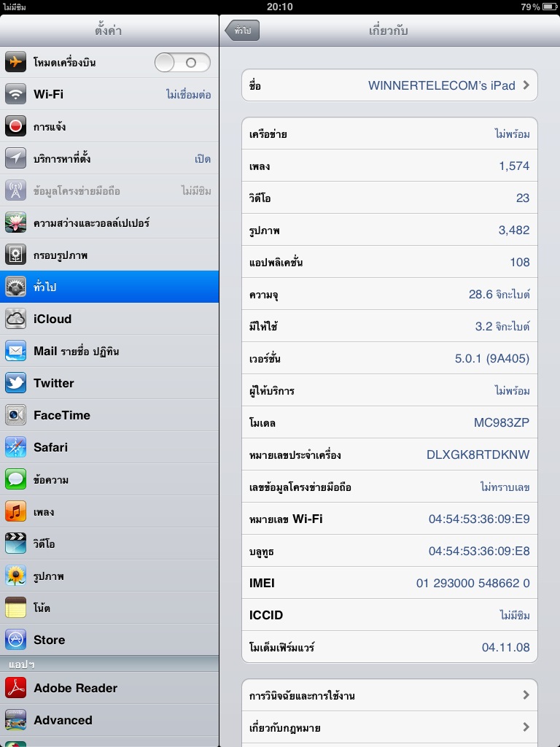Open the Store icon in sidebar
Screen dimensions: 560x747
pos(16,640)
